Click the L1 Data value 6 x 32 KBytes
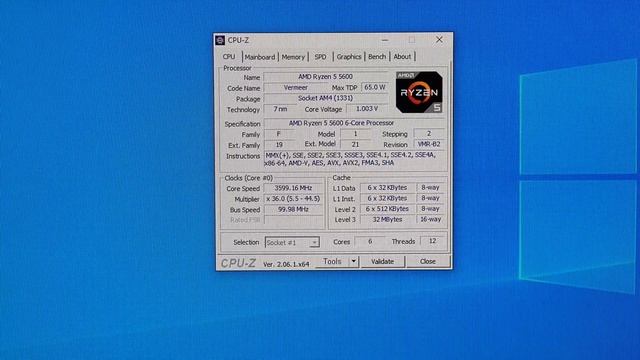640x360 pixels. click(387, 188)
